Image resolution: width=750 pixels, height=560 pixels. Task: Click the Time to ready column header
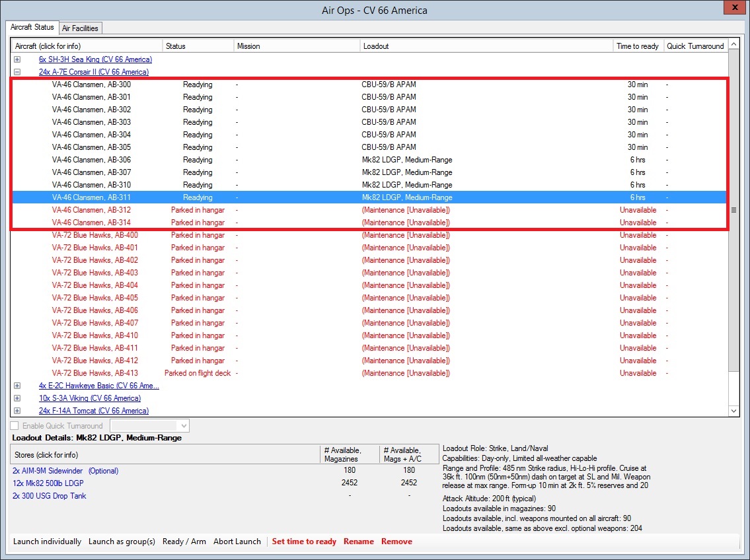(x=638, y=46)
